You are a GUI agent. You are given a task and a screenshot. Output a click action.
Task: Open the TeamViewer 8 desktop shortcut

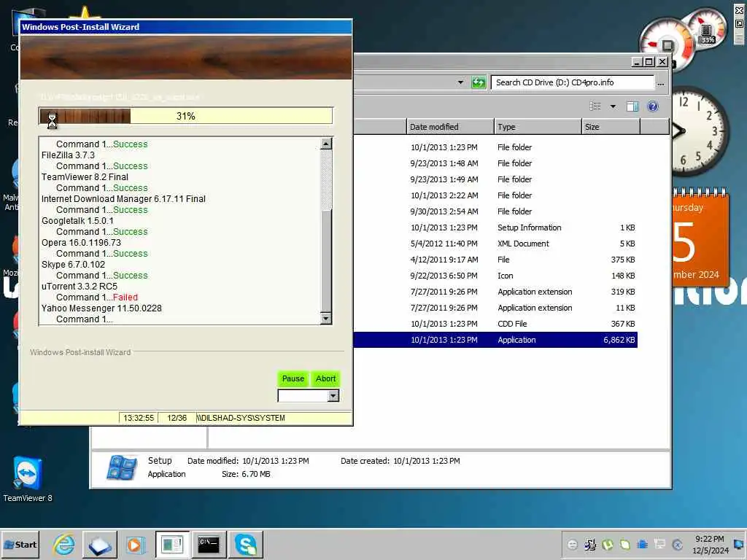(28, 479)
